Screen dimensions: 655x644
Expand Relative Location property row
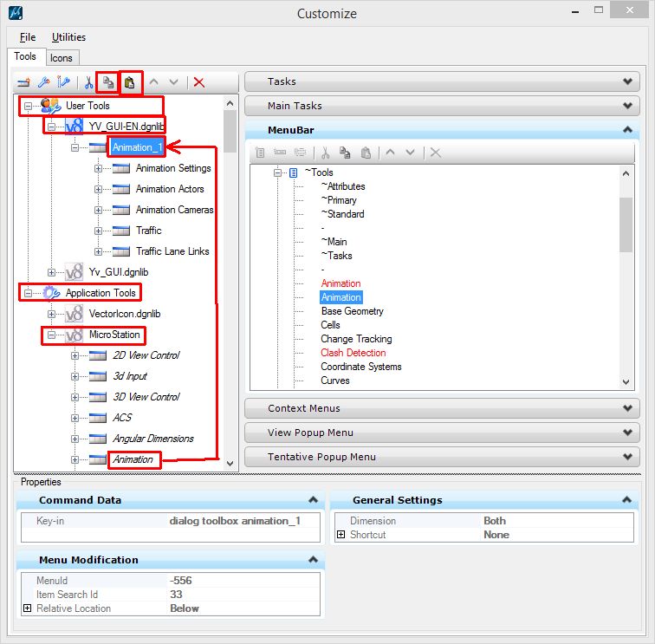pos(27,608)
